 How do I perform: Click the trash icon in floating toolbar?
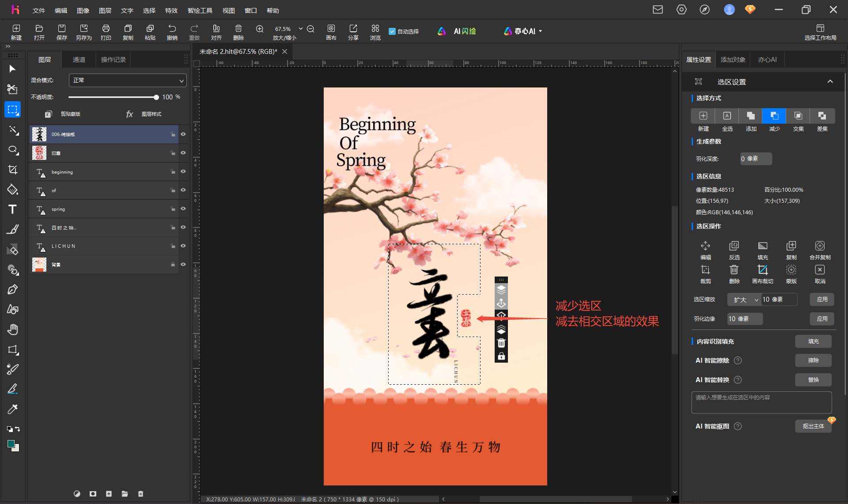[501, 343]
